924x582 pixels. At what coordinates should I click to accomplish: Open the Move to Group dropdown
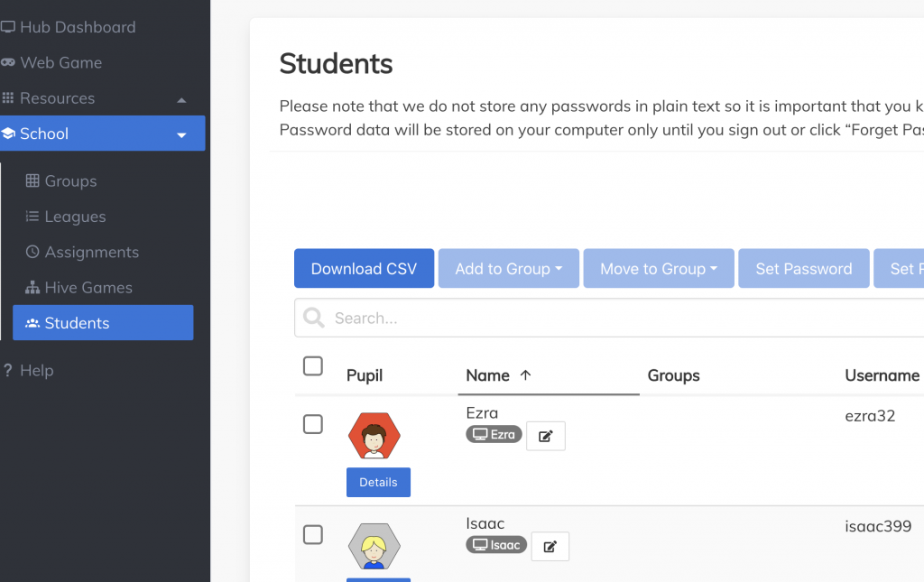(x=659, y=269)
